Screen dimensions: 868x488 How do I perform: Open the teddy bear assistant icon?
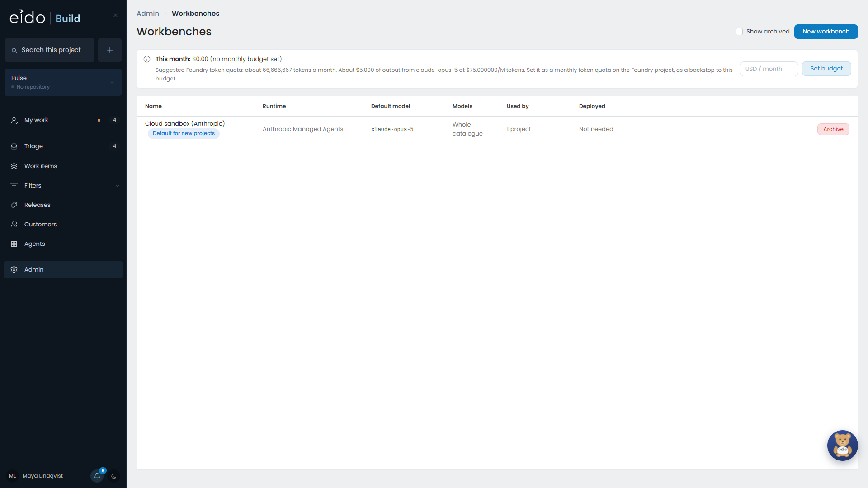tap(842, 446)
